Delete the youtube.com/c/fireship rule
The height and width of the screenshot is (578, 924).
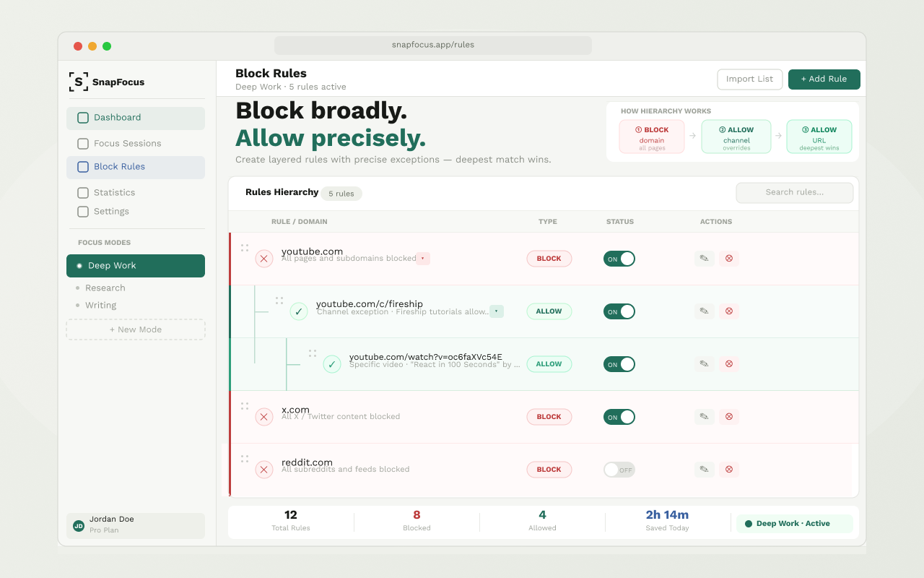click(x=729, y=311)
